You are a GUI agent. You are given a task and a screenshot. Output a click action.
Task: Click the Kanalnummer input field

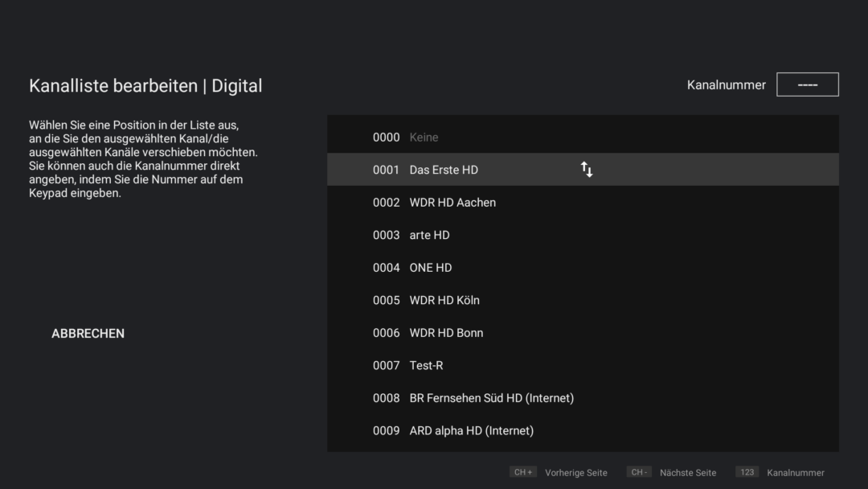pos(807,84)
